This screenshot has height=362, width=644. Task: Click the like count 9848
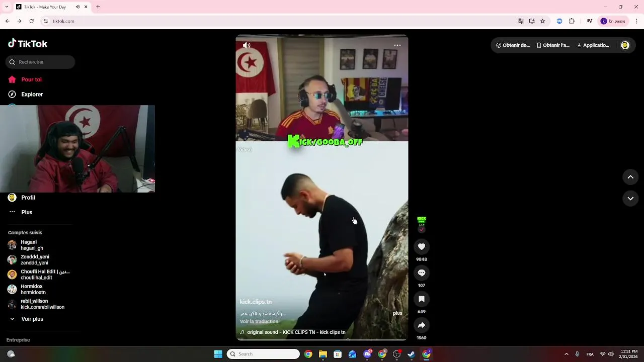(422, 259)
